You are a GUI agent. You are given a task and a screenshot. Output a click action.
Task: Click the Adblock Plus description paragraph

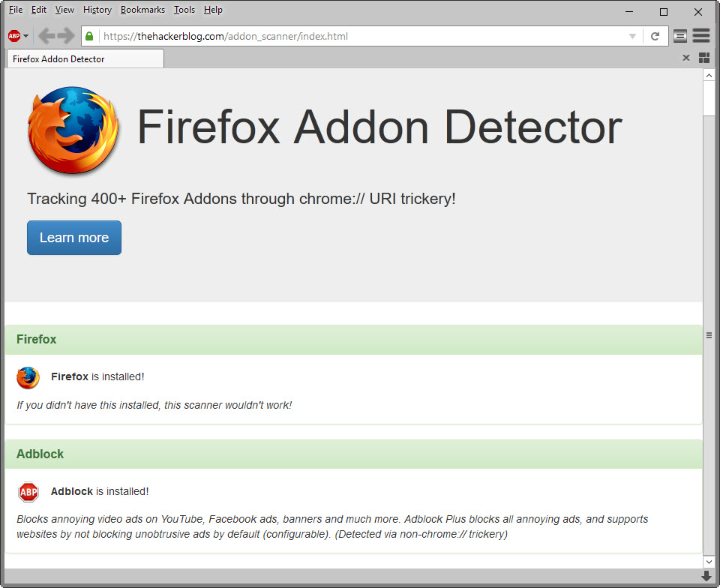(332, 526)
